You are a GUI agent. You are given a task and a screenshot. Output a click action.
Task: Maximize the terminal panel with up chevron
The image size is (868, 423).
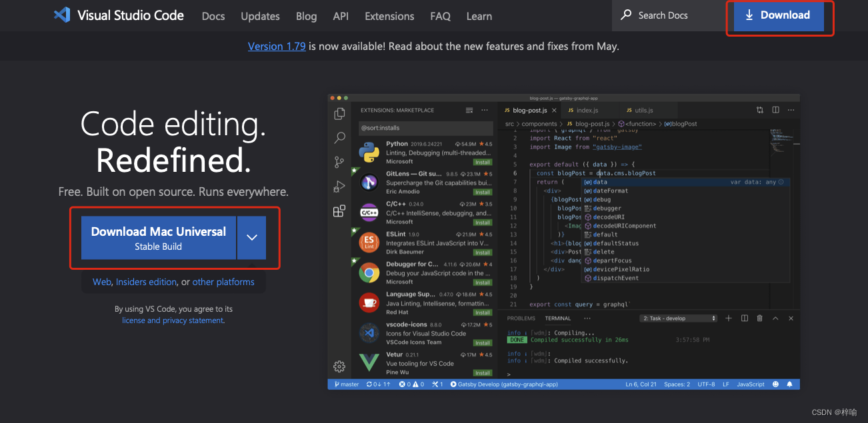[x=775, y=318]
